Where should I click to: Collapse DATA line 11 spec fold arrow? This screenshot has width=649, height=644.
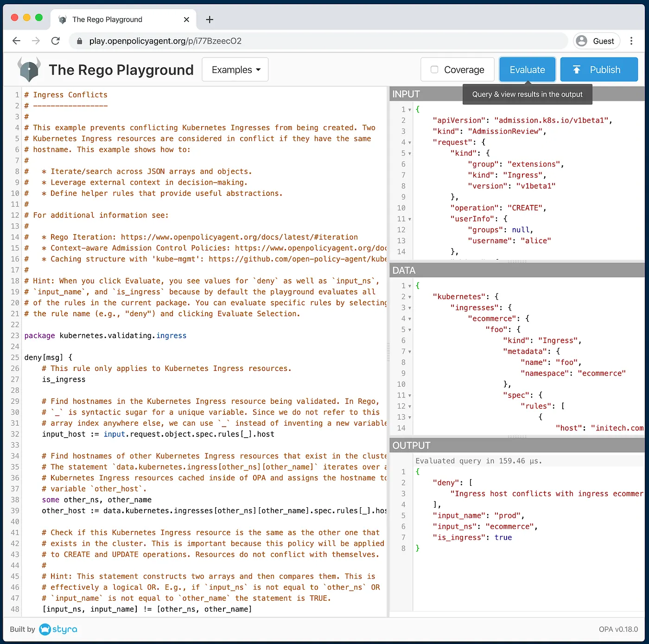pyautogui.click(x=410, y=395)
